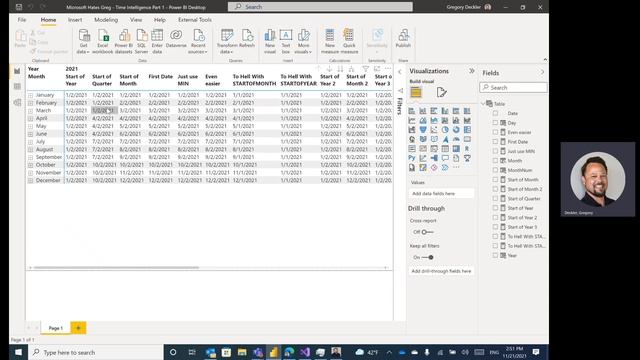Open the External Tools tab
Screen dimensions: 640x360
[195, 20]
